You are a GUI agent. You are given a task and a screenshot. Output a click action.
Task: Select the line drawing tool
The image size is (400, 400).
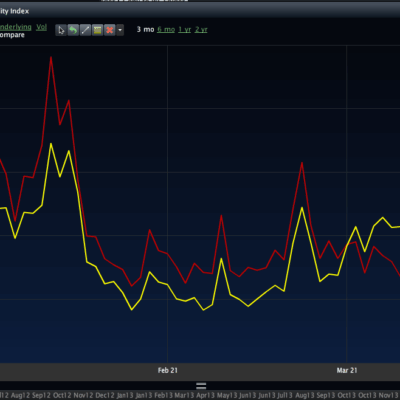pos(85,30)
